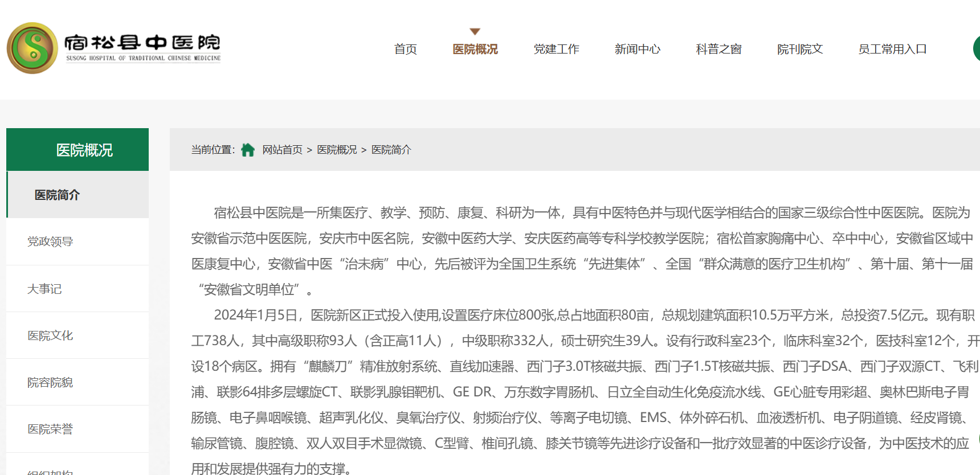Open 院刊院文 in top navigation
Viewport: 980px width, 475px height.
[800, 50]
